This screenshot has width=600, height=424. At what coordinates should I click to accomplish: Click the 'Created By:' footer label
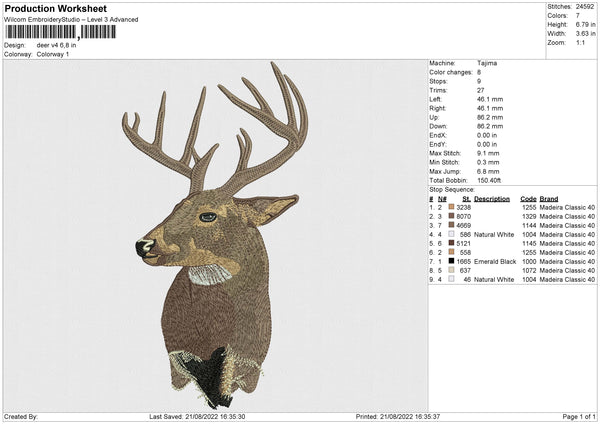click(x=21, y=417)
